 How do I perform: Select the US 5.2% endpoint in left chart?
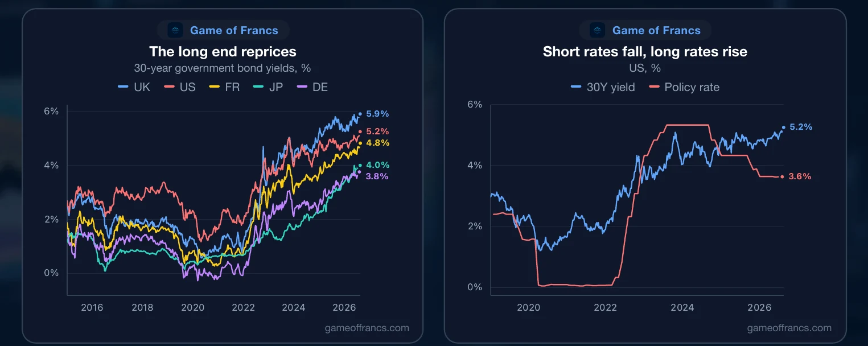[377, 132]
